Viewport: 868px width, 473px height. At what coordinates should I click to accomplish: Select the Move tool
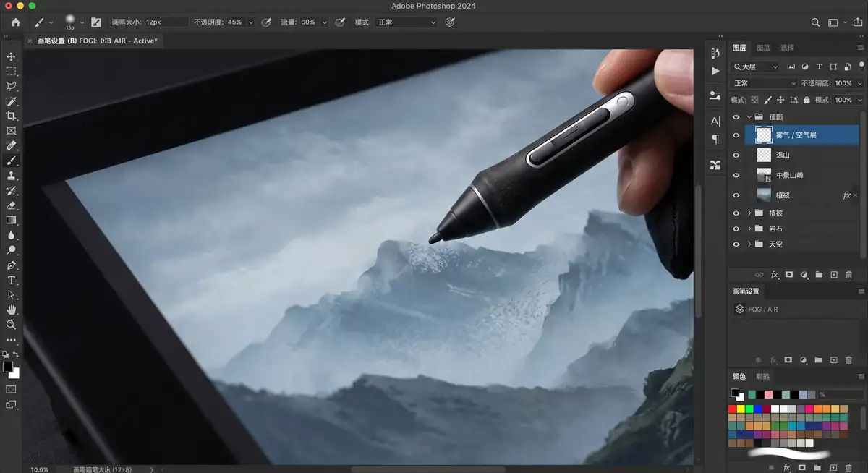click(11, 56)
